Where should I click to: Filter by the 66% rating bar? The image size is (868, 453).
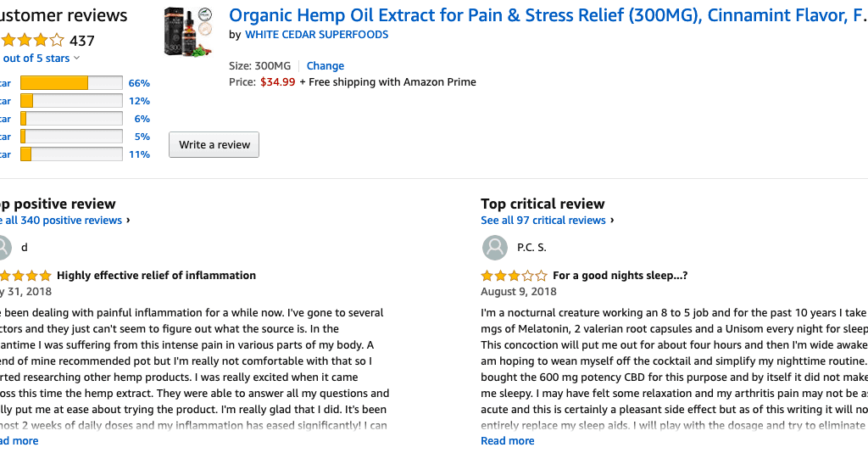71,83
